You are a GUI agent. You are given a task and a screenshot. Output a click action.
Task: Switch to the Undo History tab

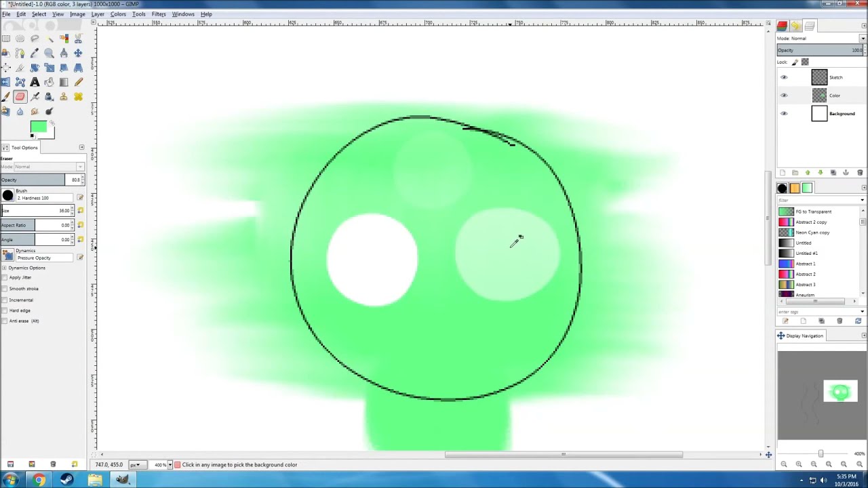pyautogui.click(x=795, y=26)
